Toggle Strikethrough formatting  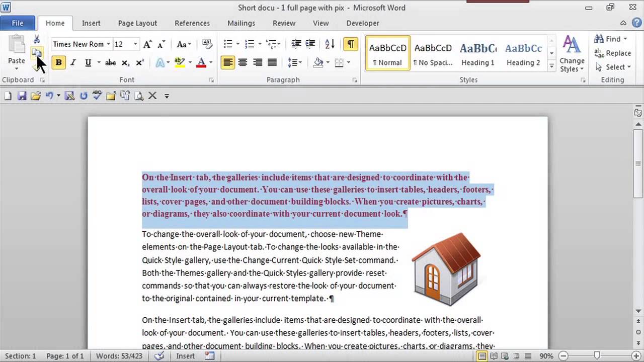[110, 63]
